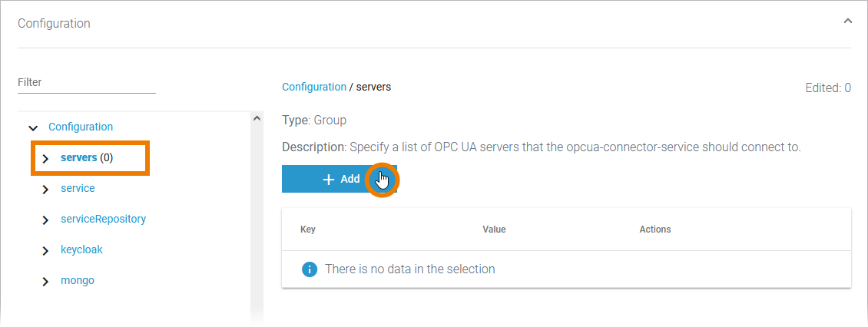The width and height of the screenshot is (868, 327).
Task: Select the mongo configuration item
Action: (78, 280)
